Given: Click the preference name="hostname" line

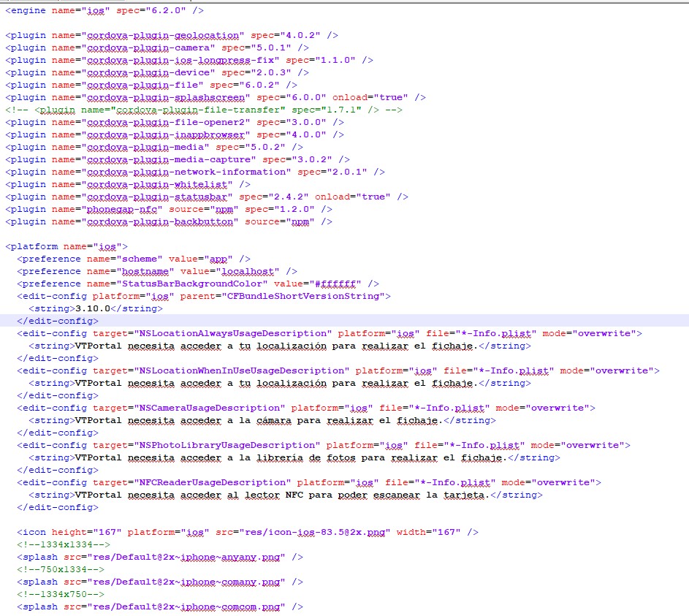Looking at the screenshot, I should pyautogui.click(x=157, y=271).
